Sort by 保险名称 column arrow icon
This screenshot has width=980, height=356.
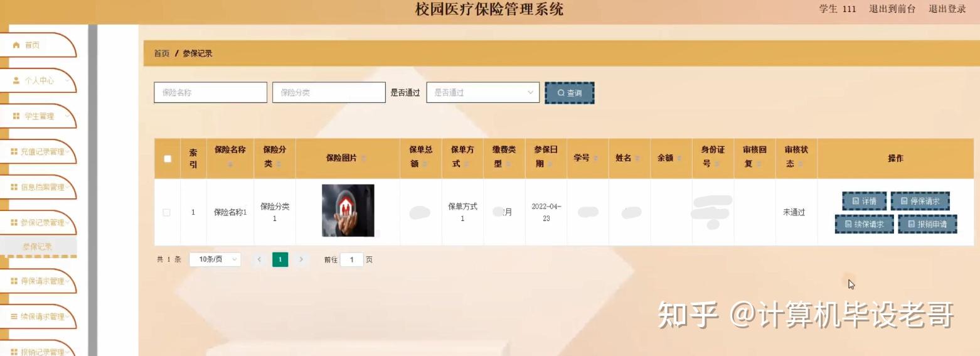click(x=230, y=165)
